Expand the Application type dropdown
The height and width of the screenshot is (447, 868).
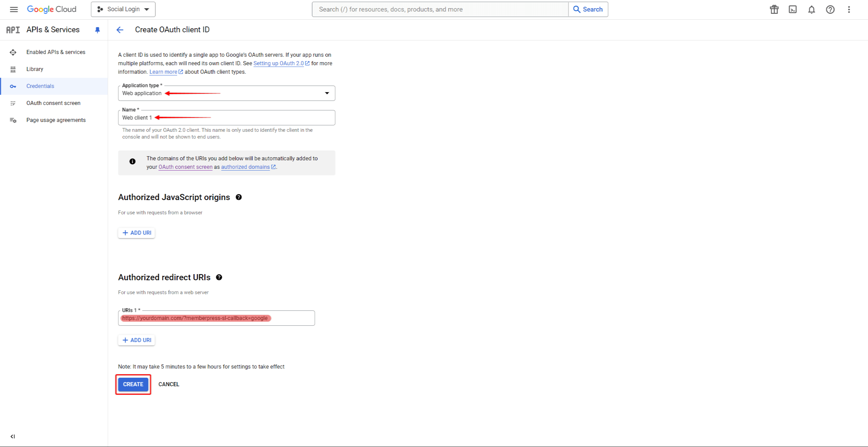tap(226, 93)
